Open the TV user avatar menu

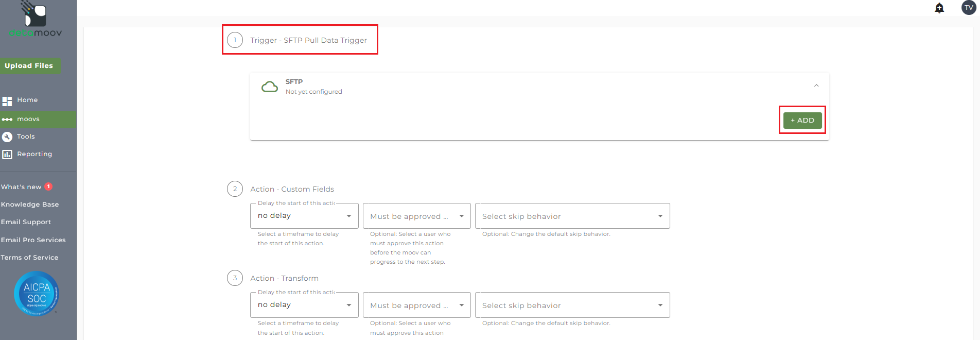969,8
